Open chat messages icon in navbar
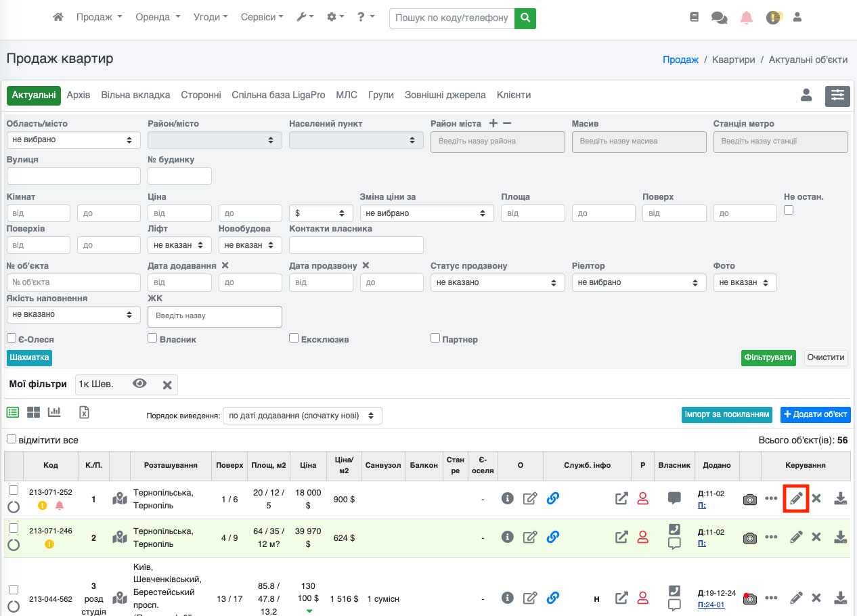The image size is (857, 616). pyautogui.click(x=719, y=18)
